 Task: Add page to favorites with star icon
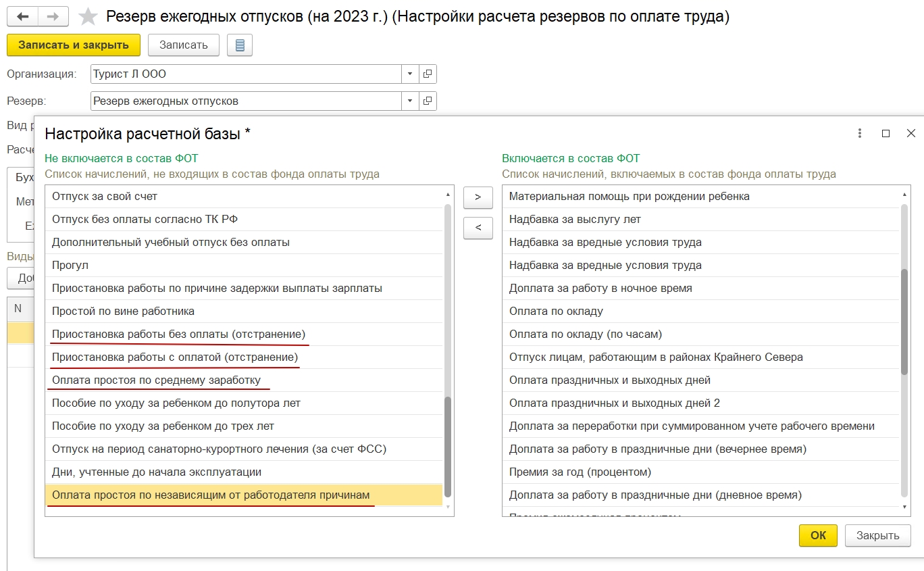87,16
